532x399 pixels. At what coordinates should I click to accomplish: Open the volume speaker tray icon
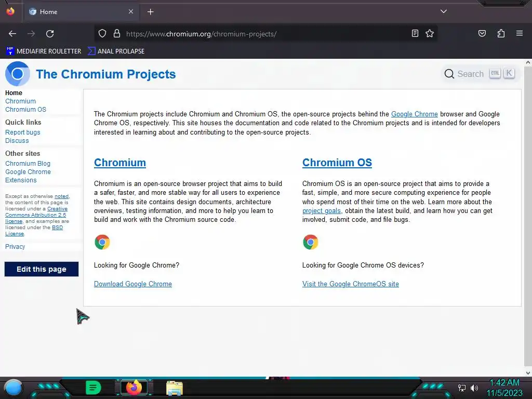click(474, 388)
